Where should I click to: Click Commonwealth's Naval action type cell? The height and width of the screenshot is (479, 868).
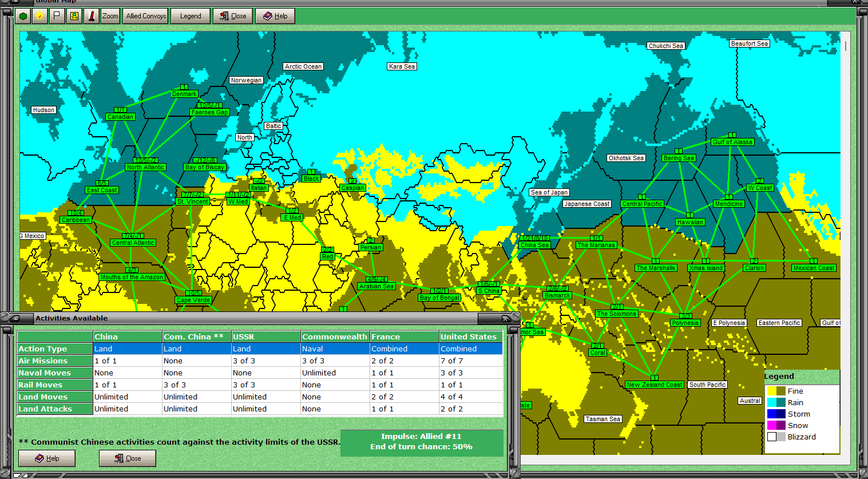coord(335,349)
